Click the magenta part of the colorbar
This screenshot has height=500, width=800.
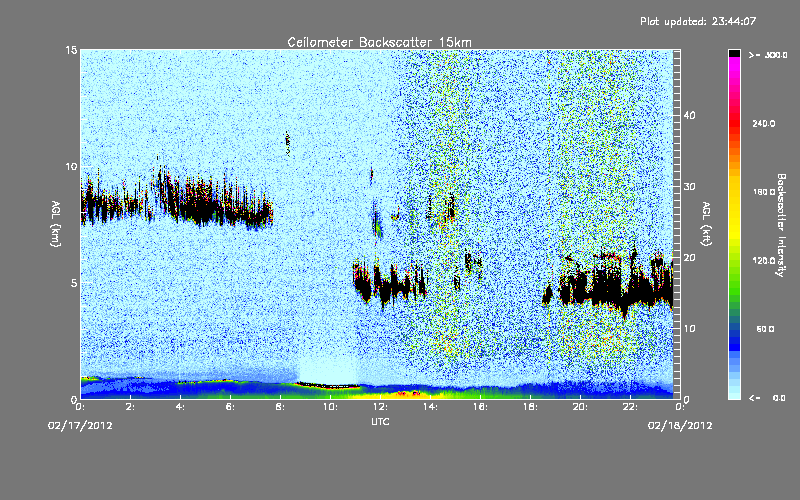pyautogui.click(x=734, y=66)
